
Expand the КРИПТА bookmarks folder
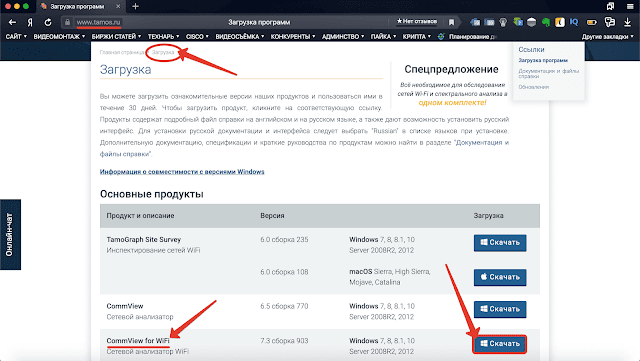417,36
